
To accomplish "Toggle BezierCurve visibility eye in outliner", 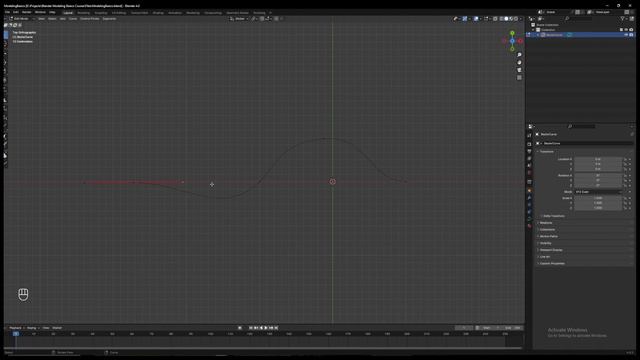I will (x=626, y=35).
